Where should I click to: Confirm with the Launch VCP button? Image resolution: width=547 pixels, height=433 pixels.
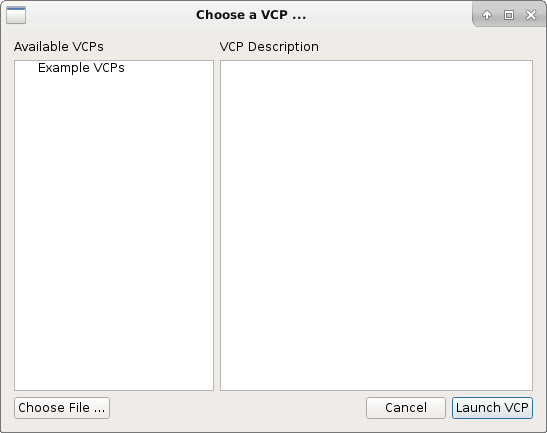(492, 408)
